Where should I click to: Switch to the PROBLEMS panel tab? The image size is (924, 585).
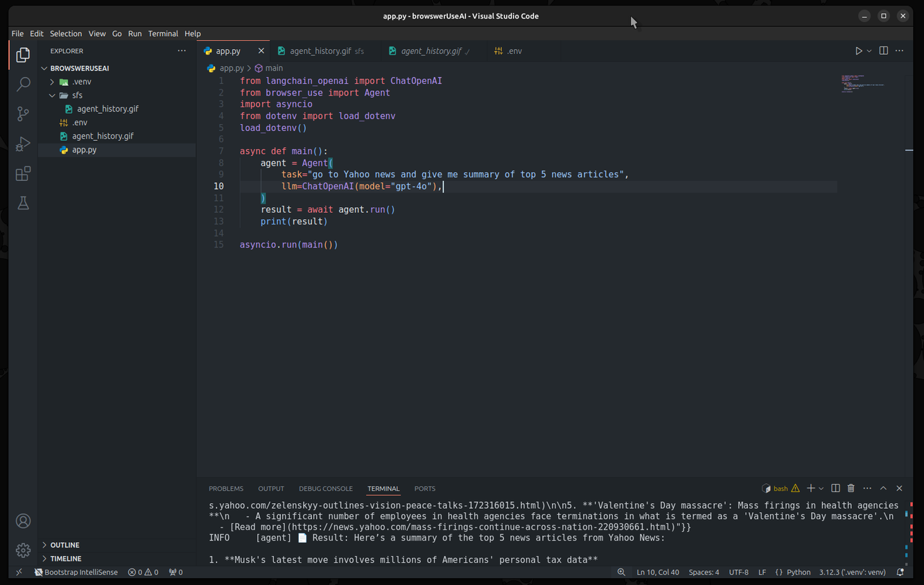click(226, 489)
